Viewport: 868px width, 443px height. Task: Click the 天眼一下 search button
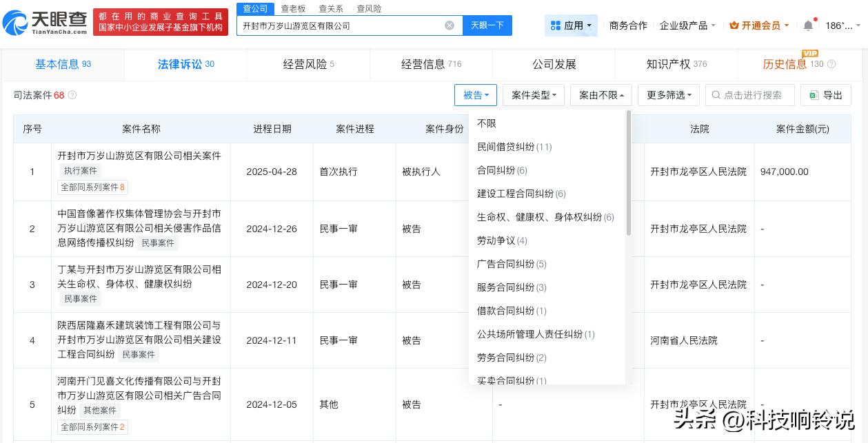[486, 25]
